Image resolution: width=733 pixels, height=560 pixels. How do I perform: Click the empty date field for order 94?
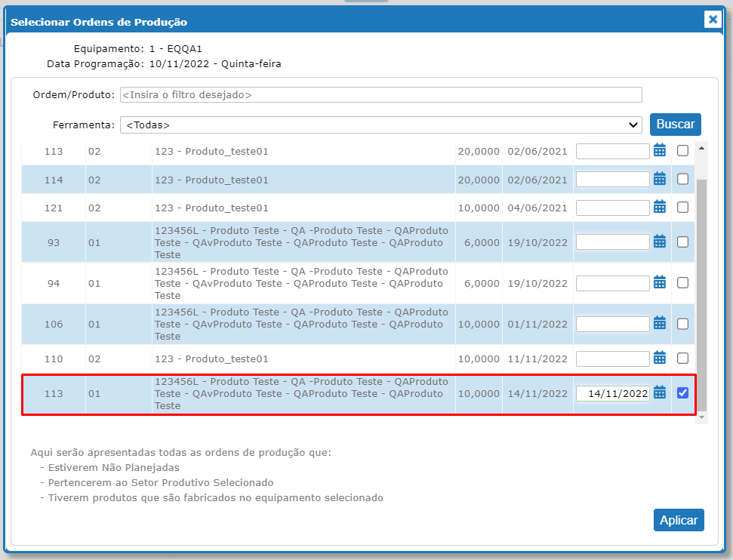pos(612,283)
